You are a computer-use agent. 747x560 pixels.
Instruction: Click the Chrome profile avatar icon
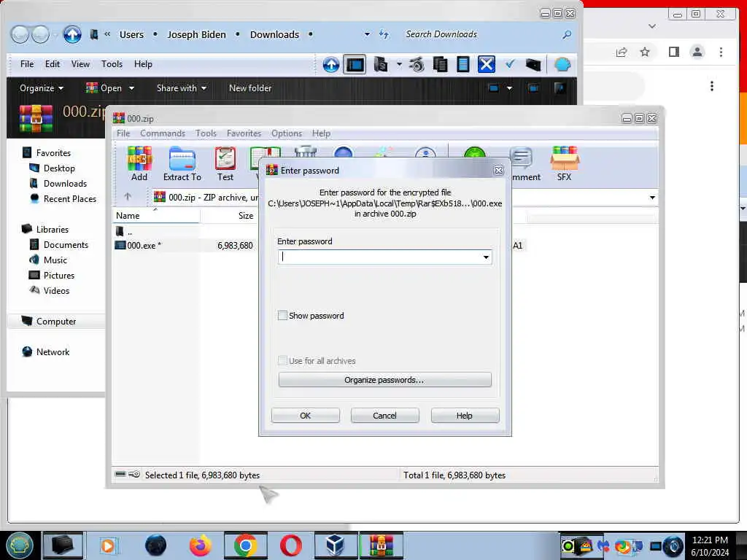click(697, 52)
